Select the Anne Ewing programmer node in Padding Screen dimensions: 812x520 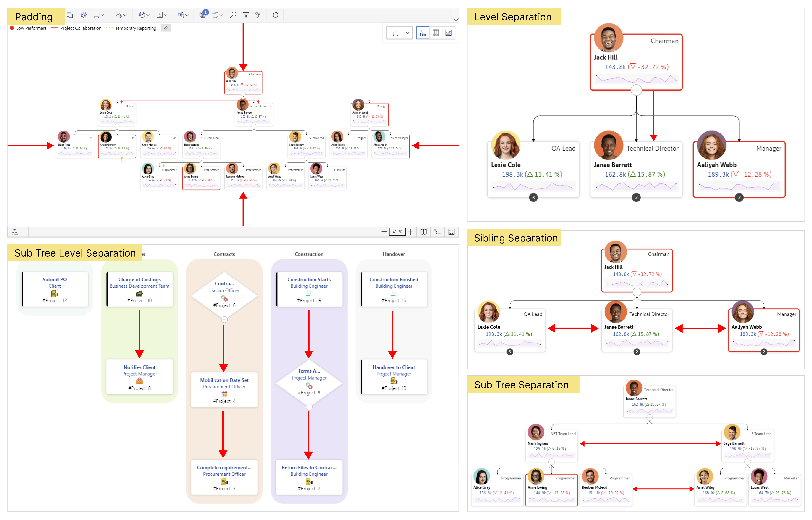tap(201, 178)
